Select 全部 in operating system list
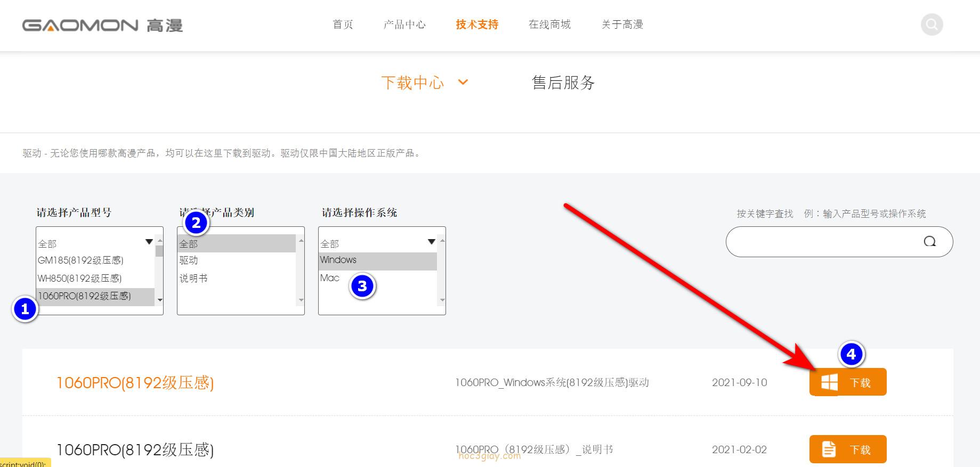980x467 pixels. click(377, 243)
